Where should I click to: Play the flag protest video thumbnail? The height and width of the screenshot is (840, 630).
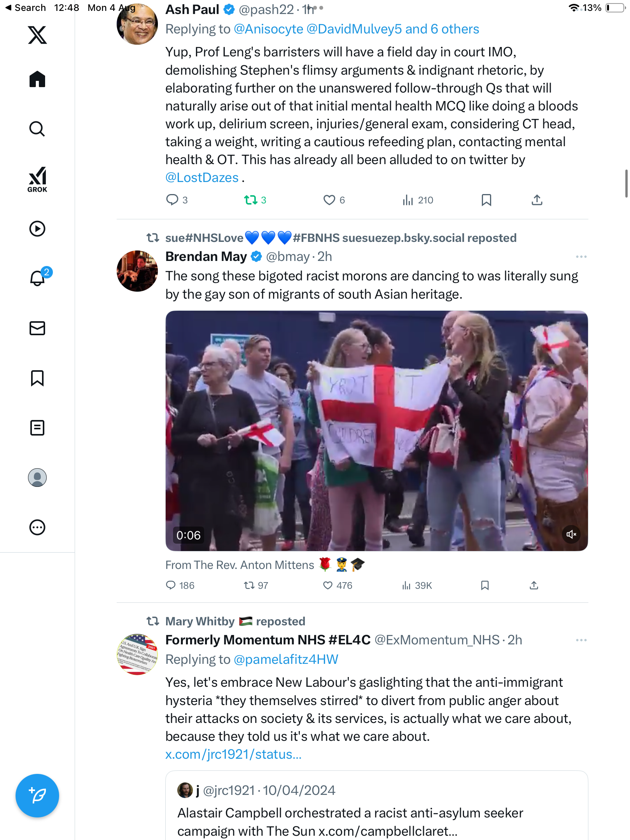point(376,430)
